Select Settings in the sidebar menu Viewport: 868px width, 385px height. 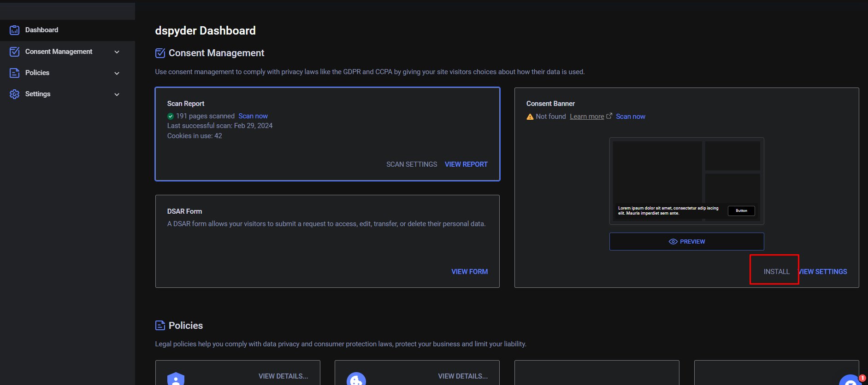[67, 94]
